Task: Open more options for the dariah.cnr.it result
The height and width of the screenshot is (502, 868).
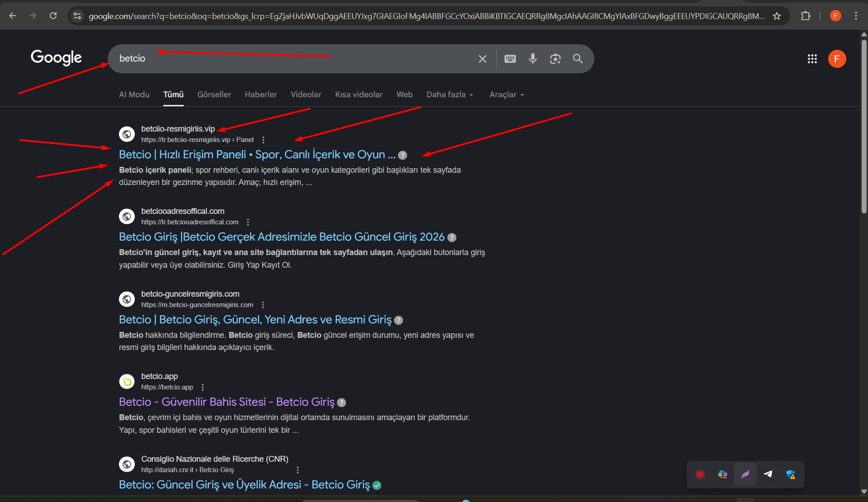Action: click(298, 470)
